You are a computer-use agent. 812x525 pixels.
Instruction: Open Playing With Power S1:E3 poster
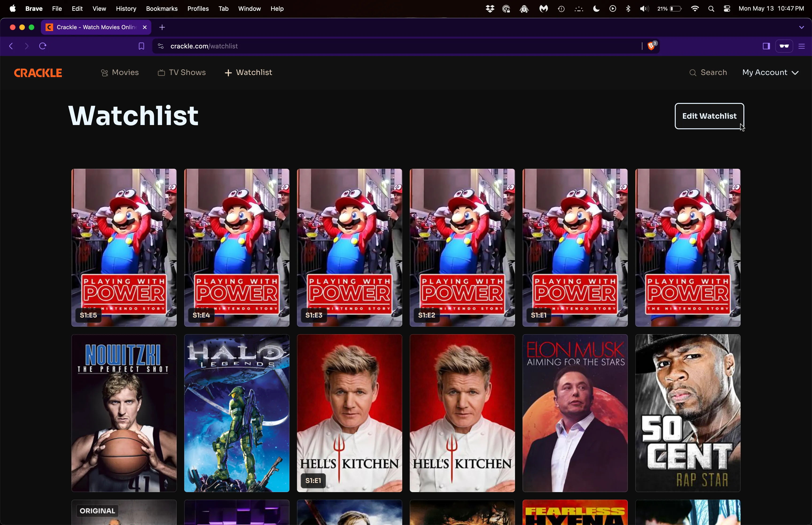(x=350, y=247)
